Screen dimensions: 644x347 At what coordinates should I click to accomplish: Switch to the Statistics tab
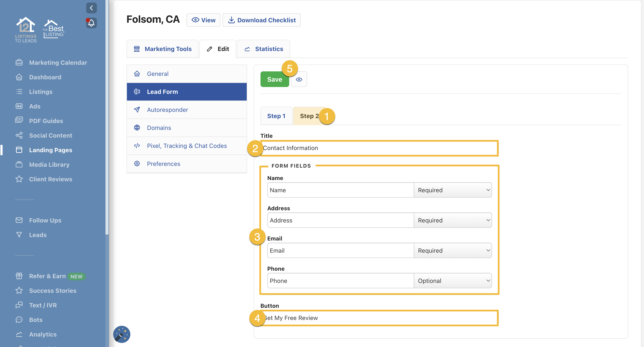263,49
